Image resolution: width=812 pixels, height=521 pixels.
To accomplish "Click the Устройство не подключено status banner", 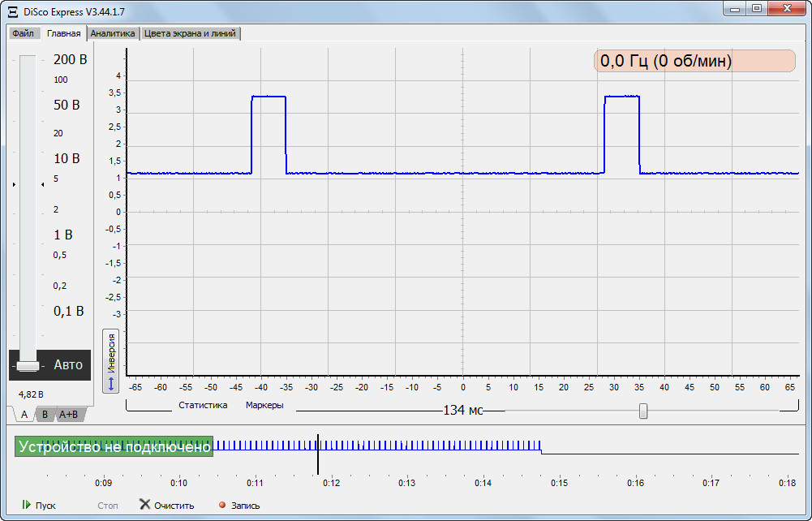I will coord(114,446).
